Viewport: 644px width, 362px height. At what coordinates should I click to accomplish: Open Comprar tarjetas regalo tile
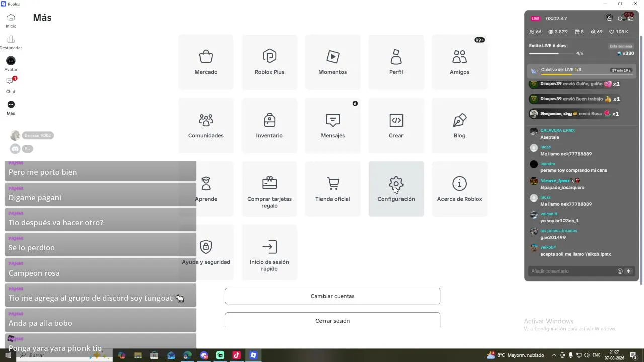tap(269, 189)
